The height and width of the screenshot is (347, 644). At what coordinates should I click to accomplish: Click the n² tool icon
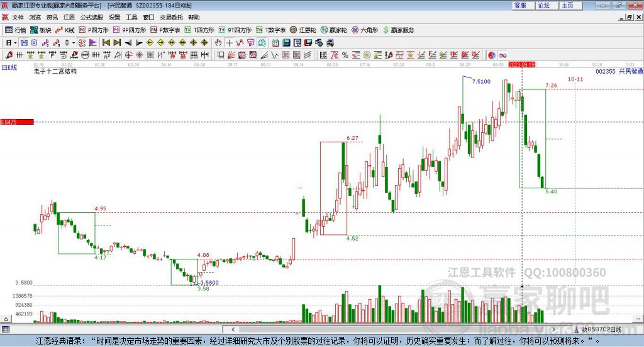(107, 55)
